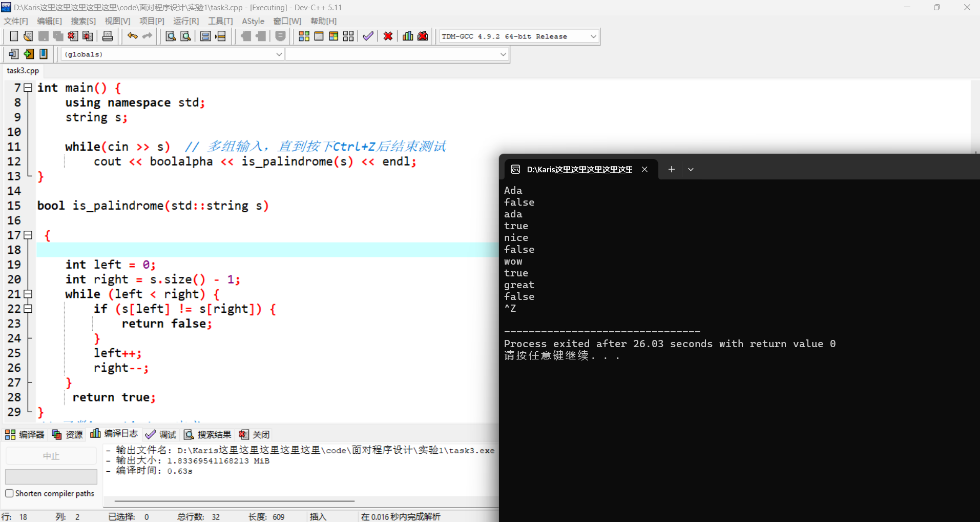
Task: Click the green plus insert icon
Action: pos(29,54)
